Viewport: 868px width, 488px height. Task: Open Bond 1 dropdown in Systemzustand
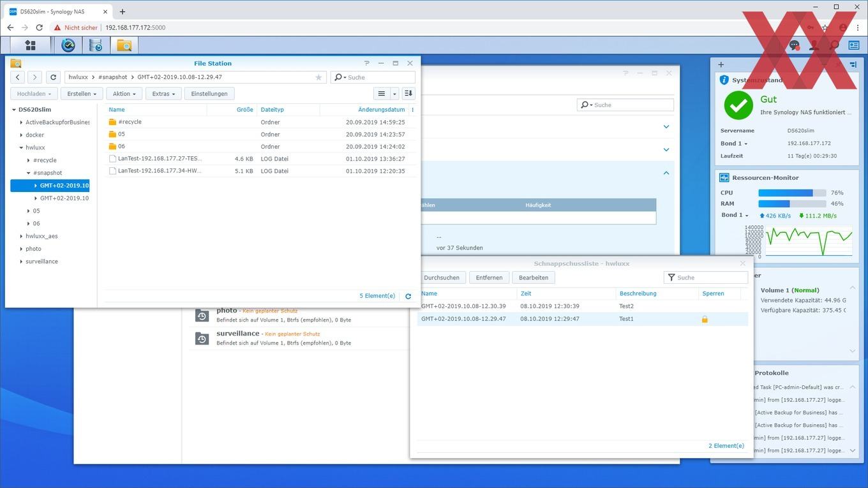[x=734, y=144]
